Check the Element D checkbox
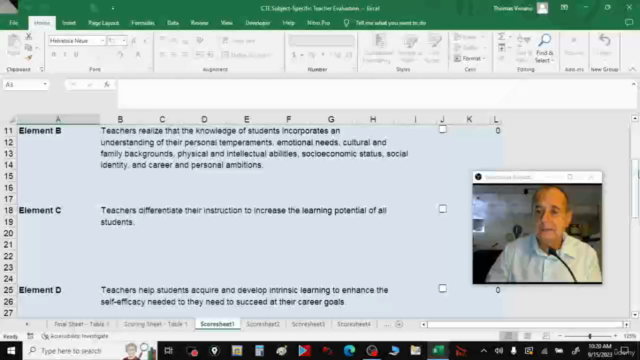 pos(442,289)
